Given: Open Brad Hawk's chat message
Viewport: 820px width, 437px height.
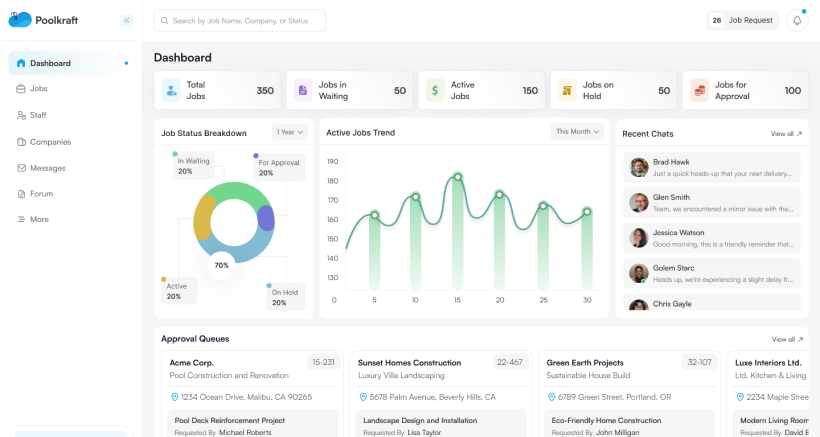Looking at the screenshot, I should pos(711,167).
